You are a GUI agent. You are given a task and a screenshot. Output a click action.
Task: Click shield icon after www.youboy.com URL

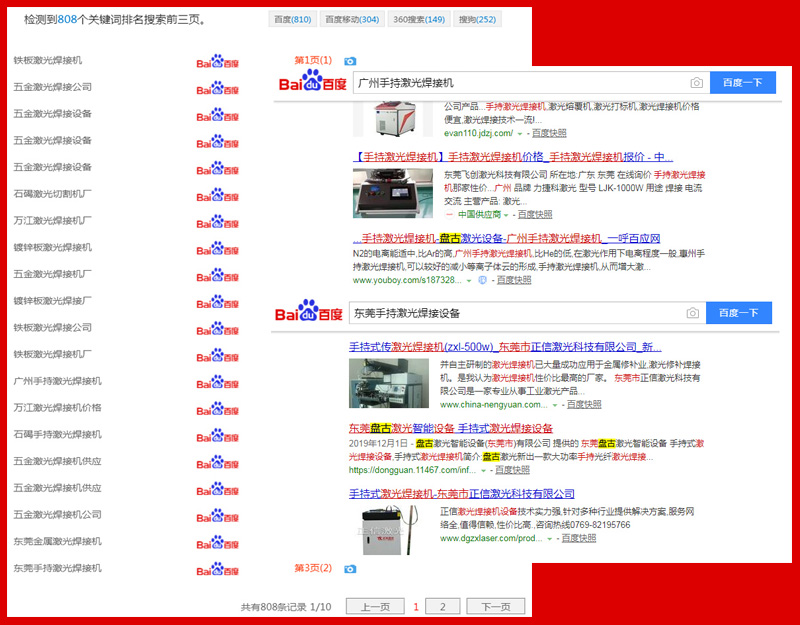[482, 280]
